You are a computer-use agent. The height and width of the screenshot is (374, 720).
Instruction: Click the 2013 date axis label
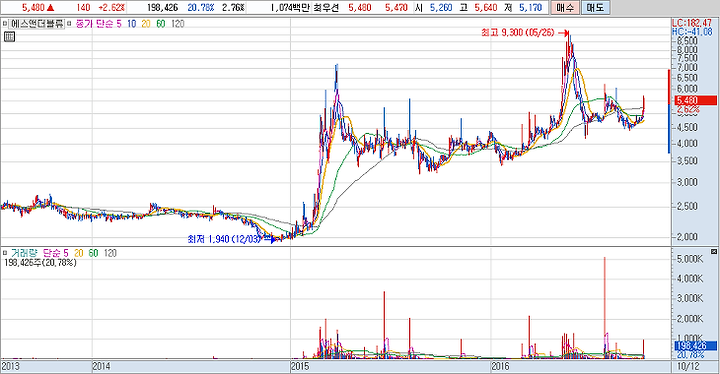click(10, 366)
